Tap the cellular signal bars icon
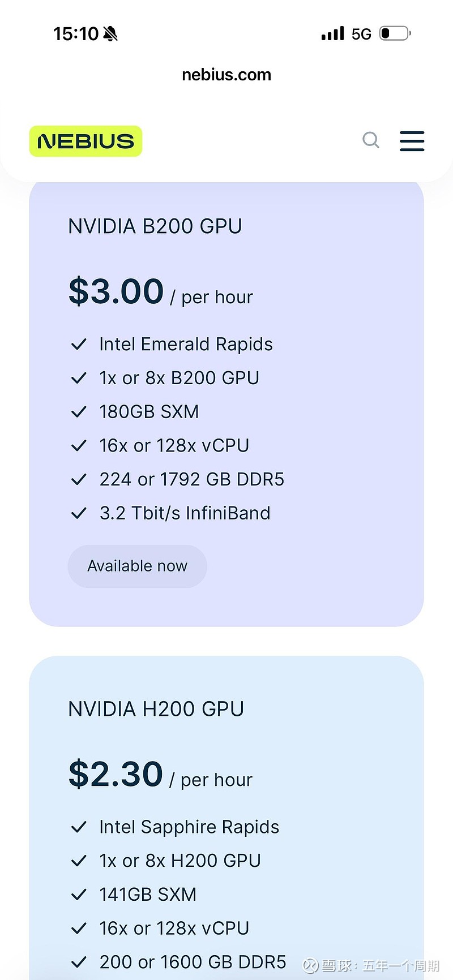This screenshot has height=980, width=453. pyautogui.click(x=332, y=34)
